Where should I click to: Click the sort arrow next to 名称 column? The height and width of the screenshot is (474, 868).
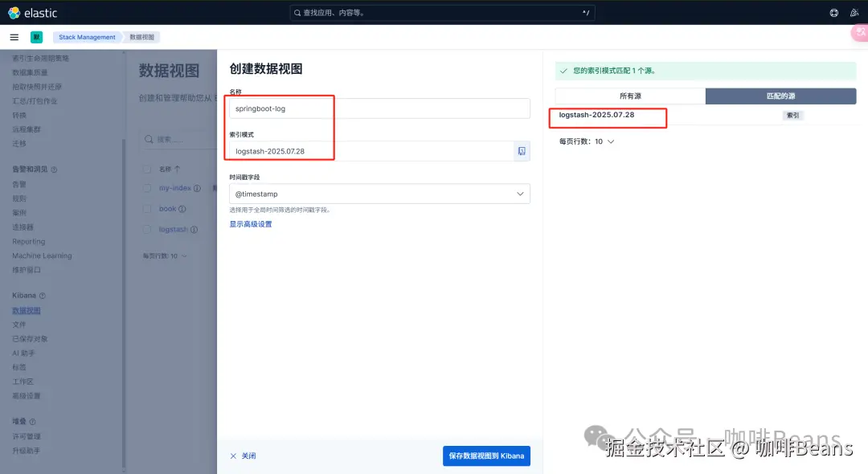pos(177,169)
